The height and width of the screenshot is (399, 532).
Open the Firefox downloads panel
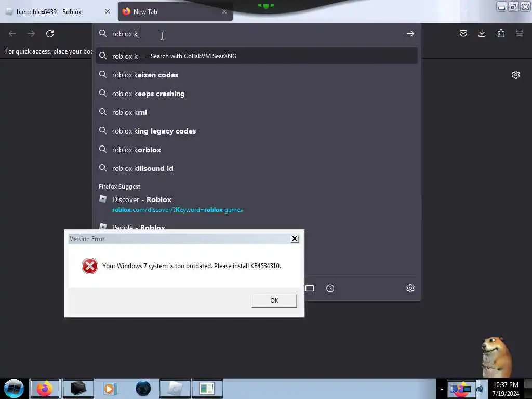(x=482, y=33)
